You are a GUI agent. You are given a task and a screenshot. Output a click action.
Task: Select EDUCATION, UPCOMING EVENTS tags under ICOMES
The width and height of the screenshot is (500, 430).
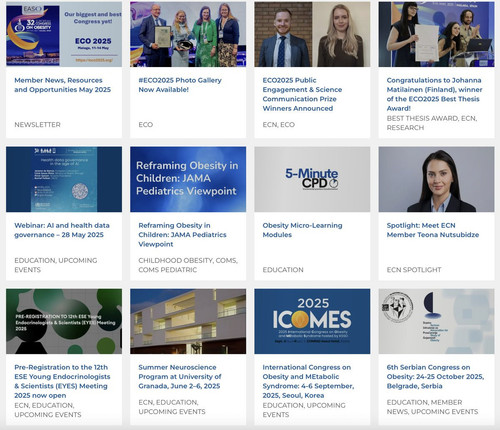[304, 410]
